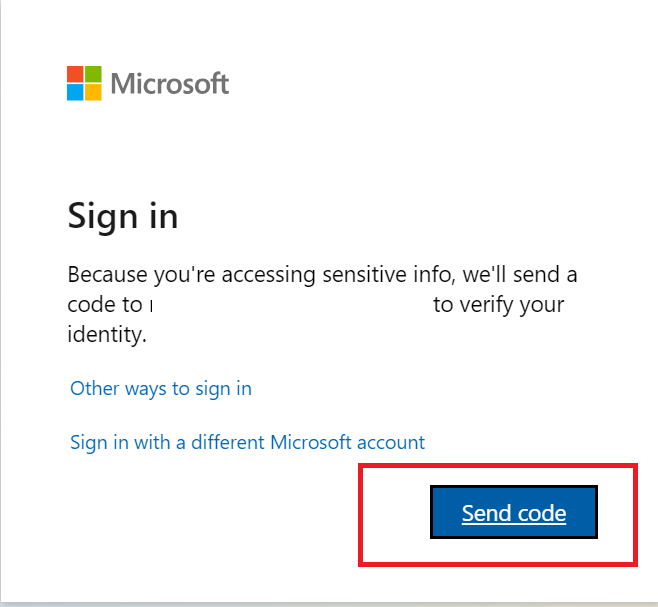Click the word code on the blue button

542,513
